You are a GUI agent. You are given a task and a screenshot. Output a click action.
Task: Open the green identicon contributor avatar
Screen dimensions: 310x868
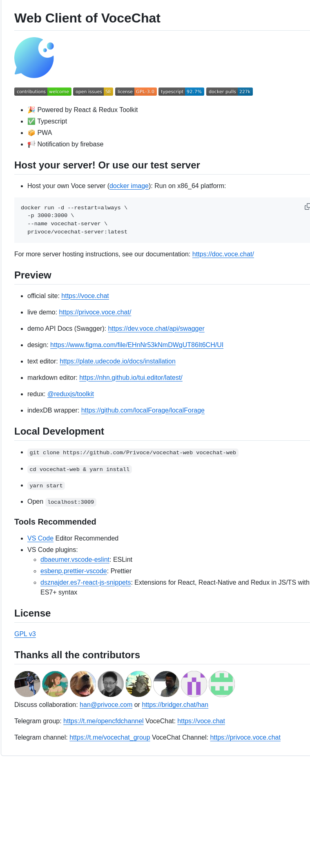tap(222, 684)
